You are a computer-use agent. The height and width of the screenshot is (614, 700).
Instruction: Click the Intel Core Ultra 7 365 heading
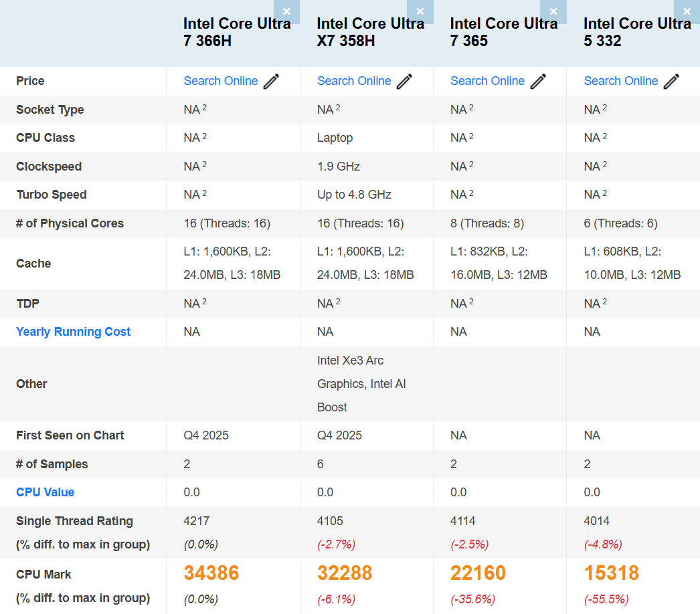pyautogui.click(x=503, y=32)
